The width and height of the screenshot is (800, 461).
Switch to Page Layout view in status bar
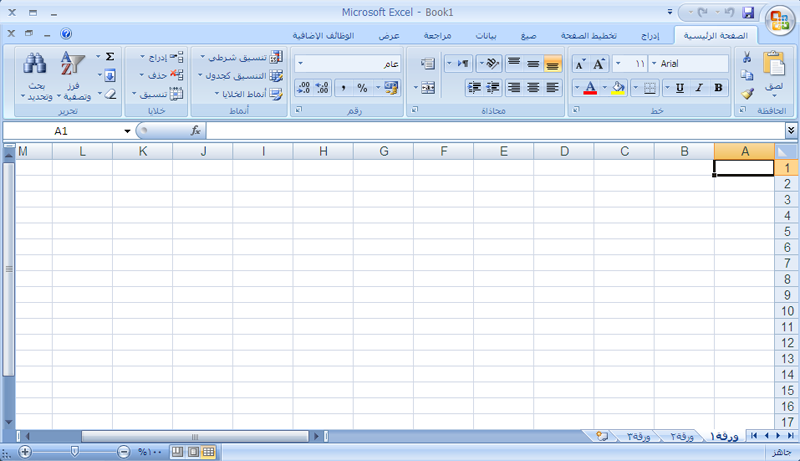(193, 452)
